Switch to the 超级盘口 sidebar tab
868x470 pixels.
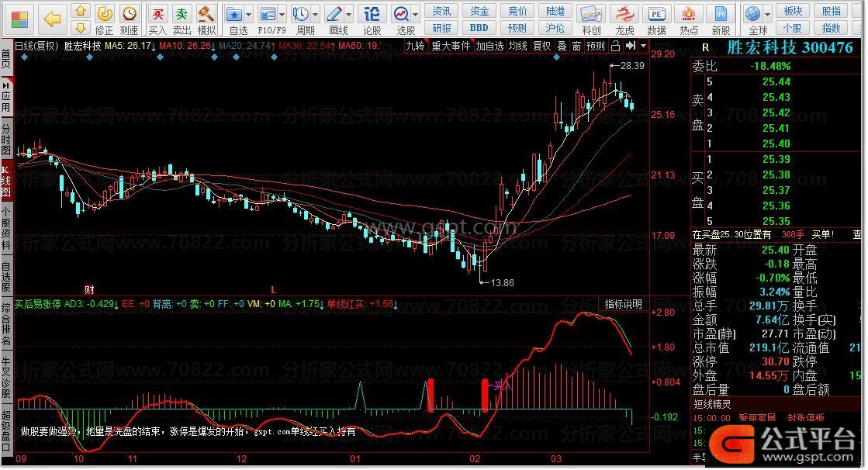(x=6, y=430)
